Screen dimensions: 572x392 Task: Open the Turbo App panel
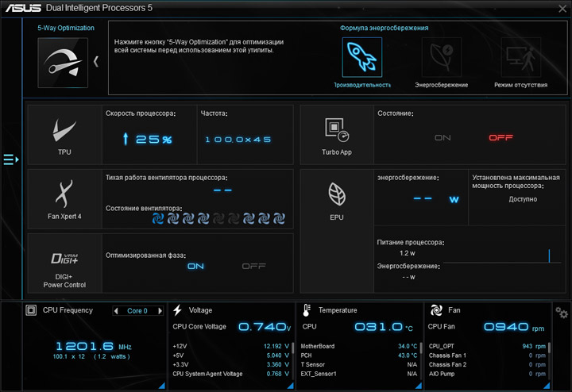click(337, 135)
